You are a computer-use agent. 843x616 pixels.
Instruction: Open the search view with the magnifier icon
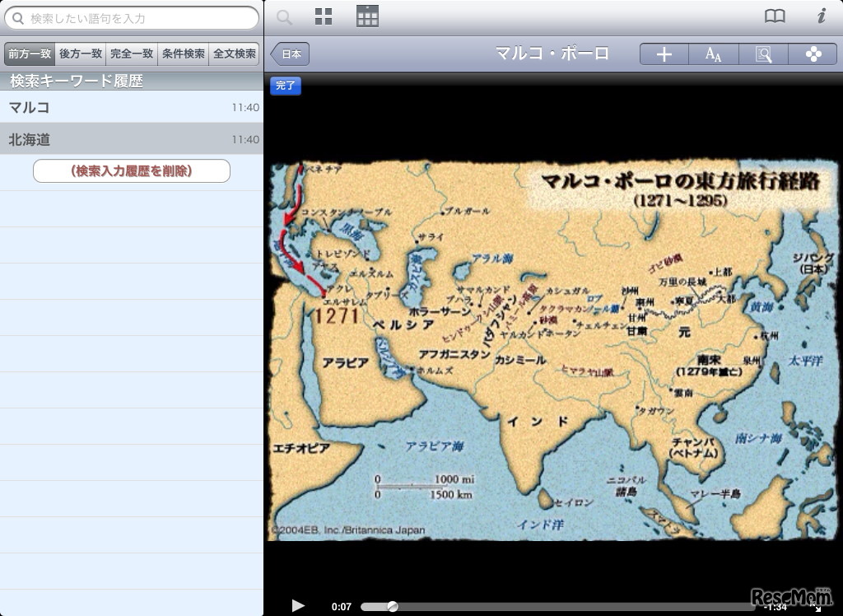tap(283, 16)
